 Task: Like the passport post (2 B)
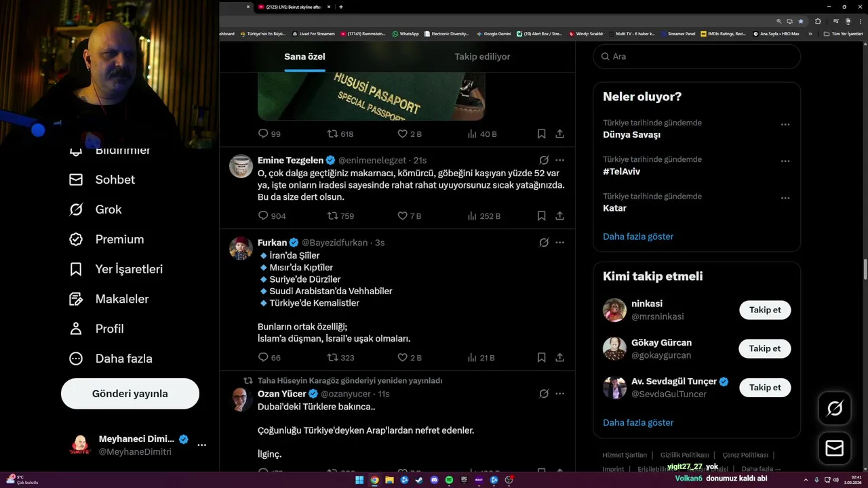(410, 134)
